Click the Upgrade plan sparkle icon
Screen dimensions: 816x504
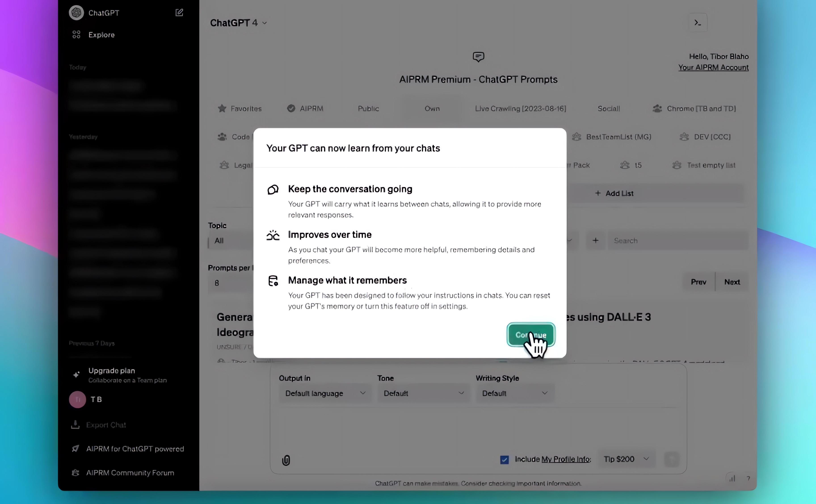(76, 375)
